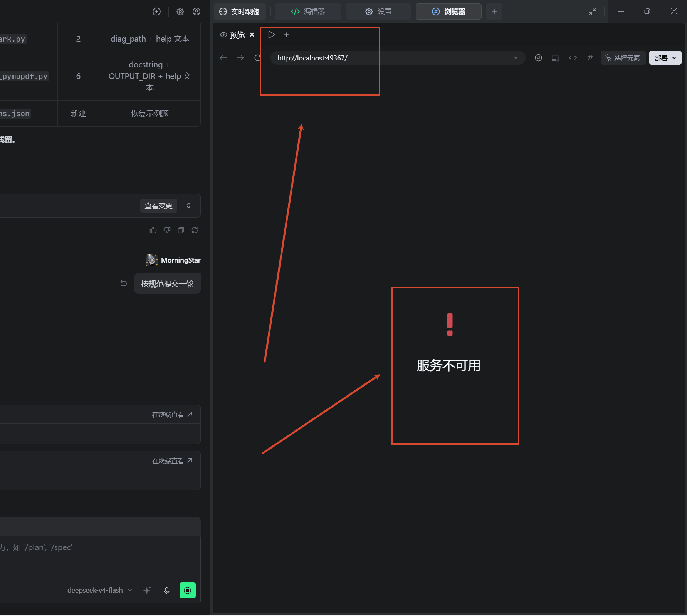Toggle responsive device view icon
The width and height of the screenshot is (687, 616).
(555, 58)
